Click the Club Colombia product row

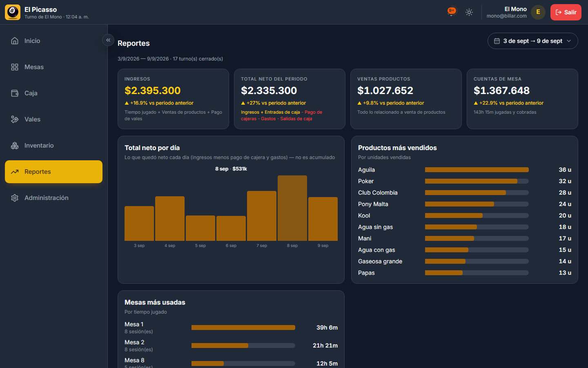pos(465,193)
